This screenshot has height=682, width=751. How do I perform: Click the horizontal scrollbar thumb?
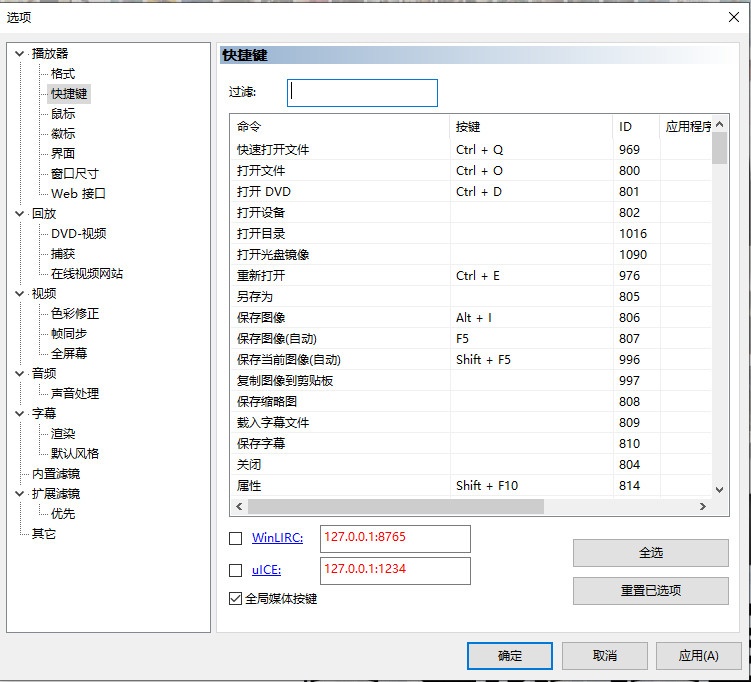pyautogui.click(x=396, y=506)
